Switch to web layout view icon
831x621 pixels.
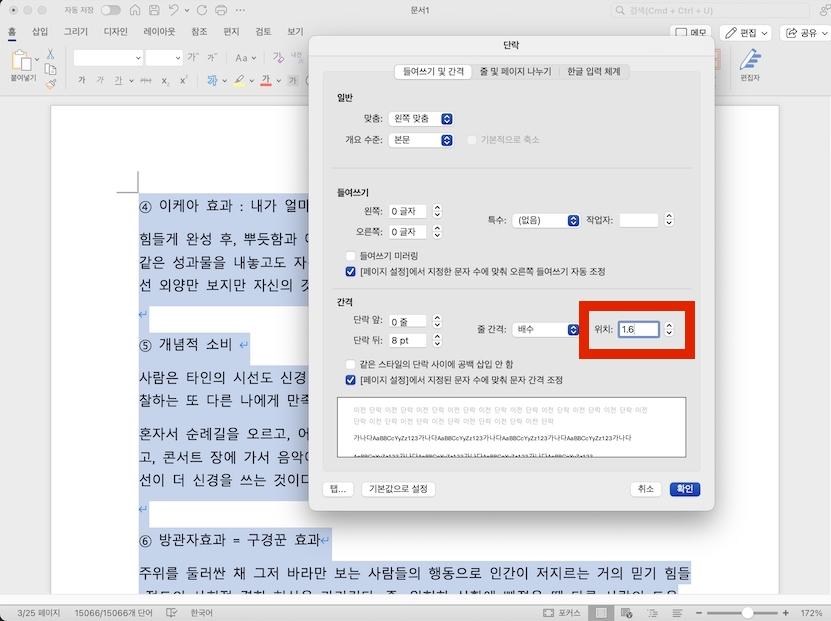pyautogui.click(x=626, y=613)
